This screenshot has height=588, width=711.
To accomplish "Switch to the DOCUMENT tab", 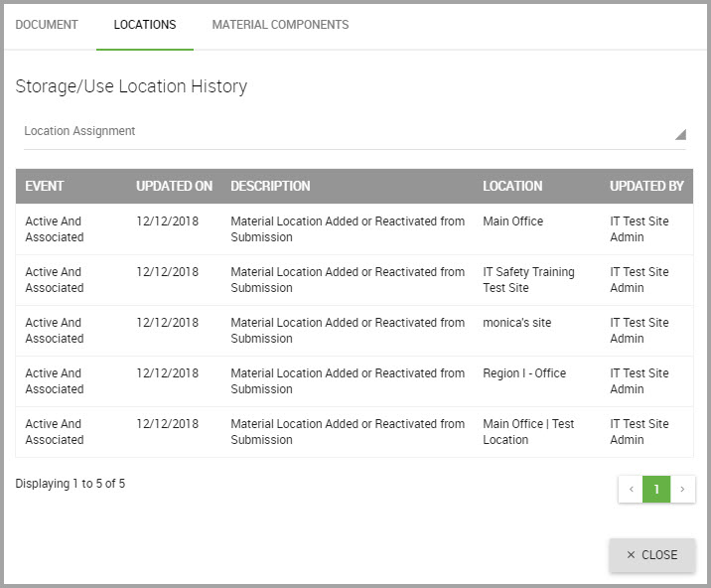I will point(47,25).
